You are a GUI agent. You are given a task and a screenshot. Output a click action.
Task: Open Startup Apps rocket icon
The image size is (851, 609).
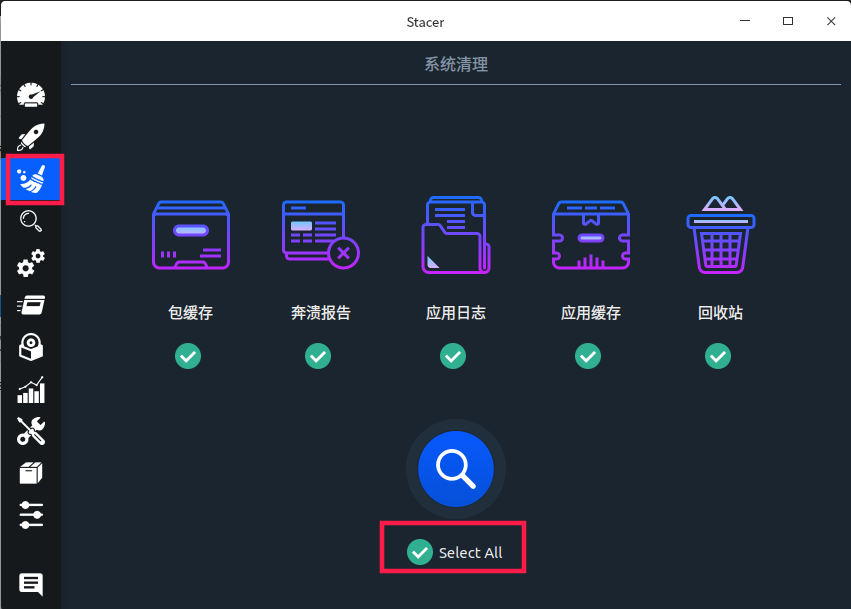(31, 137)
